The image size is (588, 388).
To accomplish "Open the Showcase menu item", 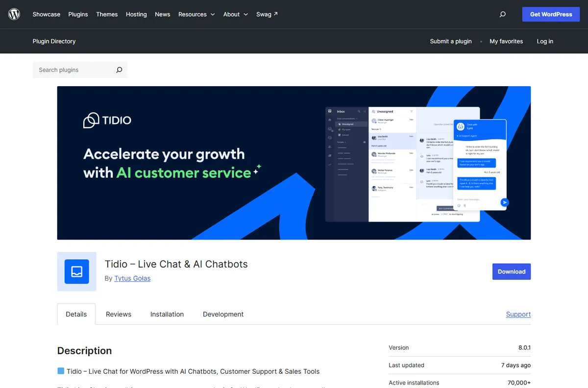I will [x=47, y=14].
